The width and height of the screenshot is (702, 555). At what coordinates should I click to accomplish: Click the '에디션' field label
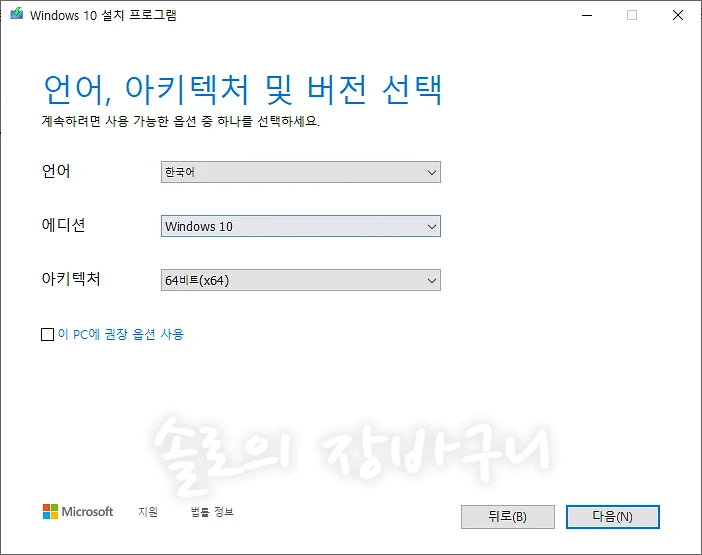63,225
